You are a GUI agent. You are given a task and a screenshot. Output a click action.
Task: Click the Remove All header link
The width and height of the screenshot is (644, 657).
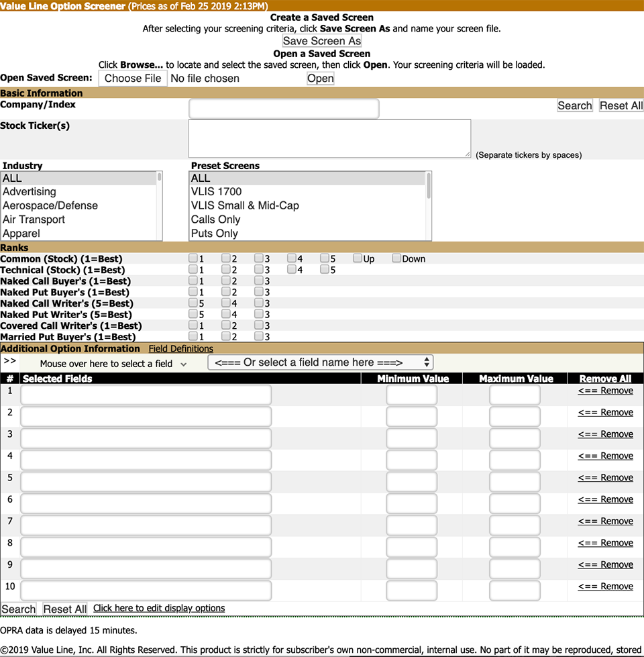pyautogui.click(x=605, y=378)
